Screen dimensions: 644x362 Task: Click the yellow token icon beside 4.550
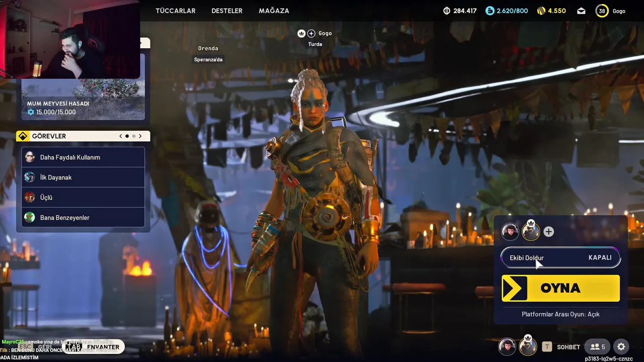[541, 11]
